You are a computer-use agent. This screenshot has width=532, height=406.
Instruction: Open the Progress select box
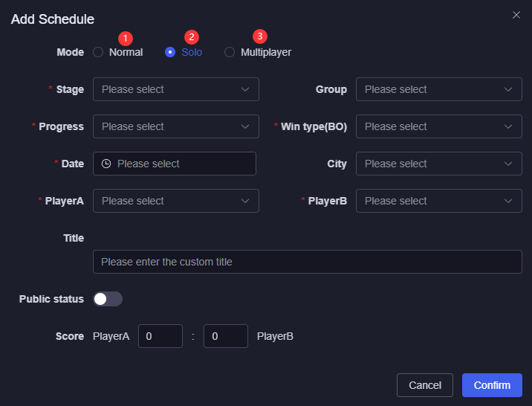175,126
